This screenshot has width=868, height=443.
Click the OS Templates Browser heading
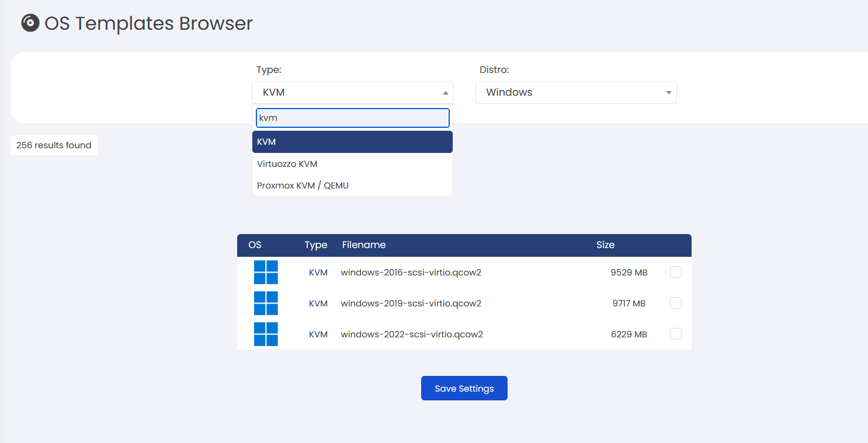[x=149, y=23]
